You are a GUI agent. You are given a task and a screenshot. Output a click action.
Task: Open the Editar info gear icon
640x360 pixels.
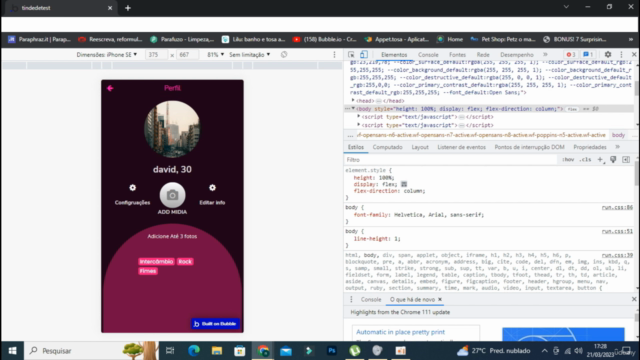[x=212, y=188]
